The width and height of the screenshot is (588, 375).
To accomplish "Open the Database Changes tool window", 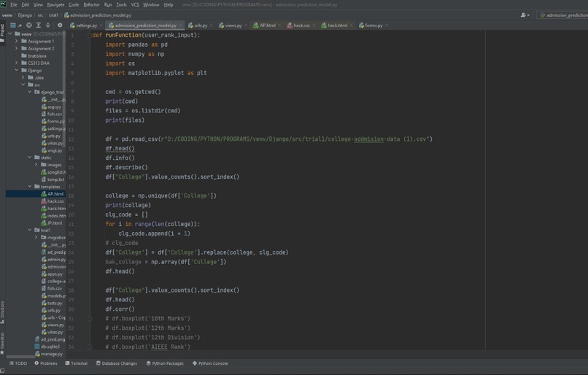I will point(117,363).
